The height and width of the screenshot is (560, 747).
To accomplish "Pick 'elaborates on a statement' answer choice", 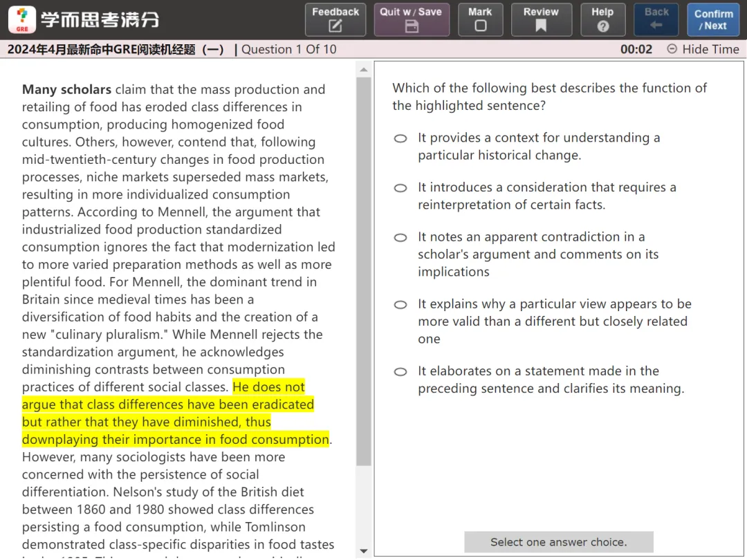I will point(400,372).
